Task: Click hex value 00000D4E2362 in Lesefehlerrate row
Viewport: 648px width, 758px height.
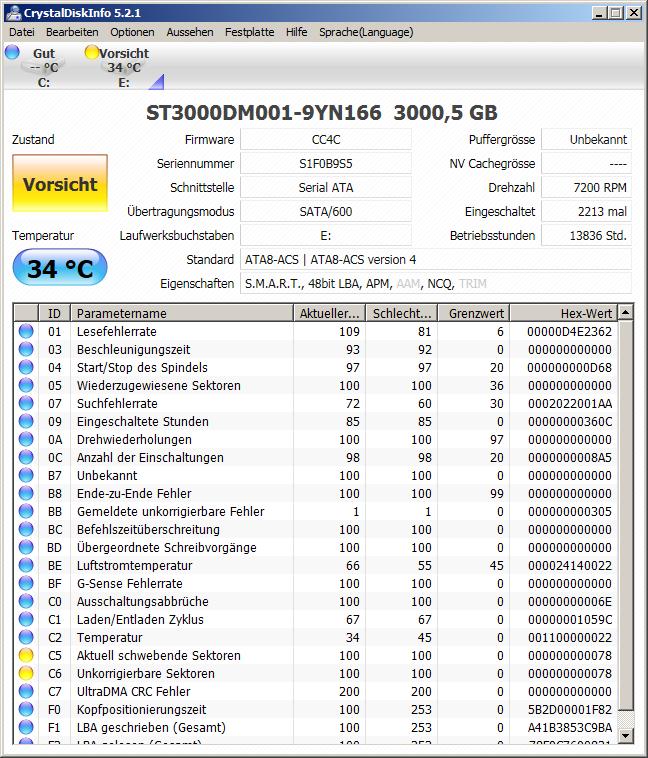Action: (569, 332)
